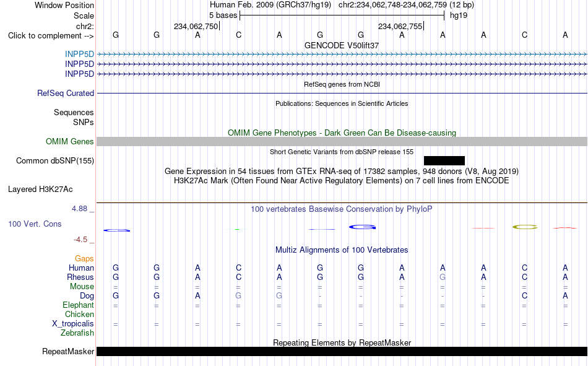Click 'Multiz Alignments of 100 Vertebrates' title
Screen dimensions: 588x366
[x=342, y=250]
